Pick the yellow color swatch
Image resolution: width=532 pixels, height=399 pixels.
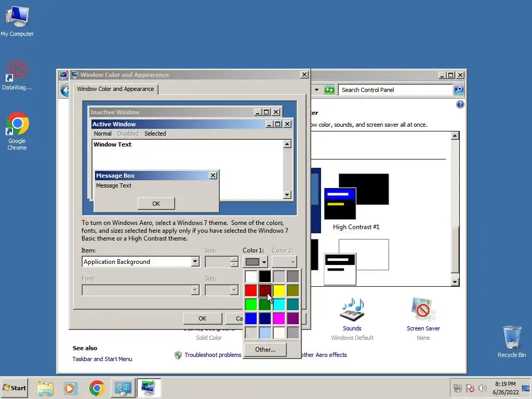tap(279, 290)
